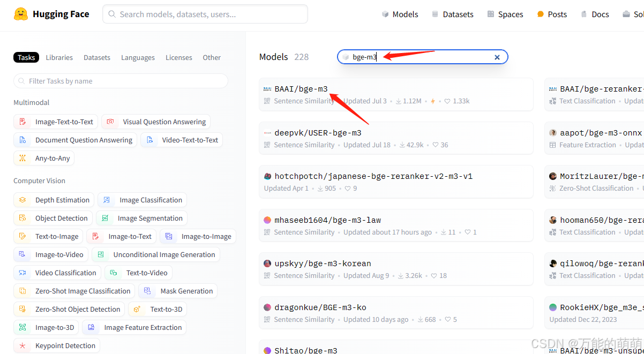Viewport: 644px width, 354px height.
Task: Select the Image-to-Video task filter
Action: [x=51, y=254]
